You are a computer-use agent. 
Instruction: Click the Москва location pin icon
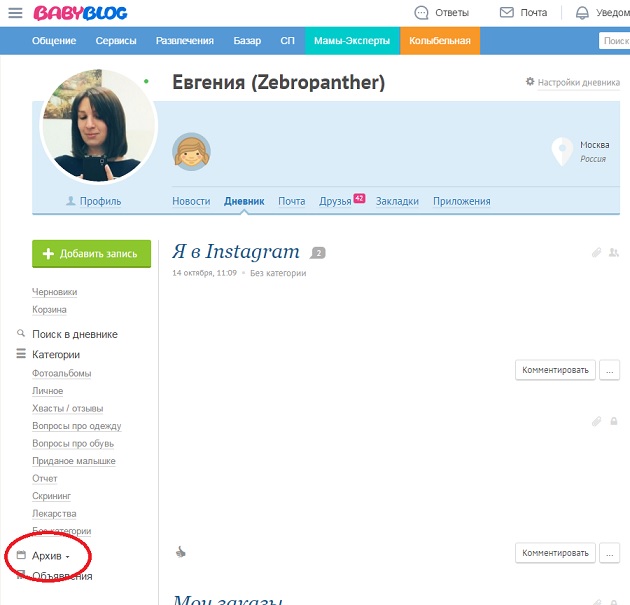point(562,152)
